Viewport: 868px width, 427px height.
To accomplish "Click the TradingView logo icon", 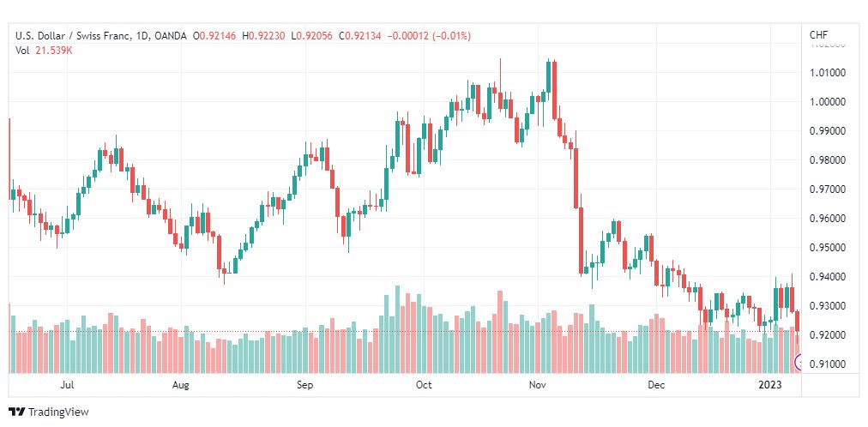I will point(16,412).
